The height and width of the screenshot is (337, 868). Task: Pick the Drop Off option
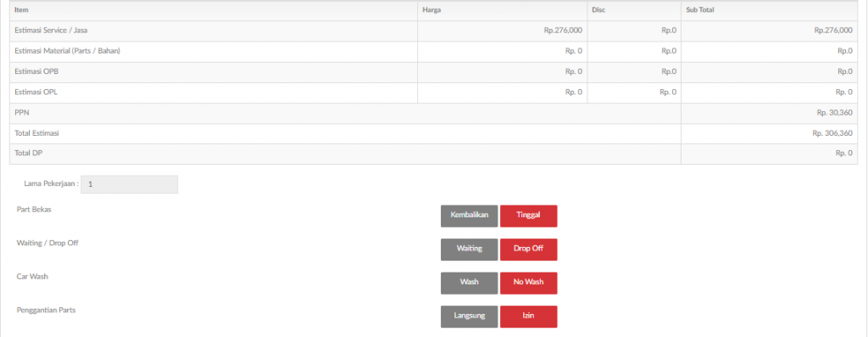529,249
